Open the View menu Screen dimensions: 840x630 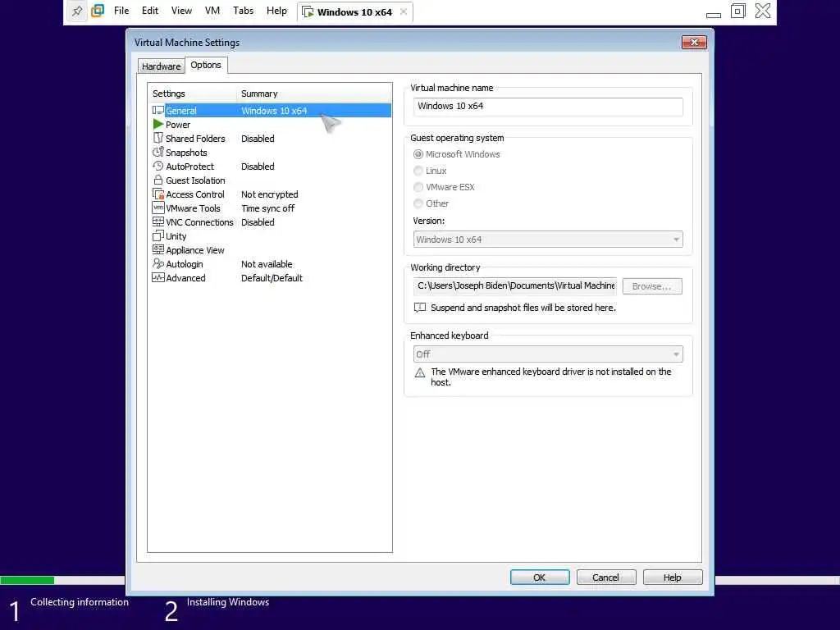(181, 11)
